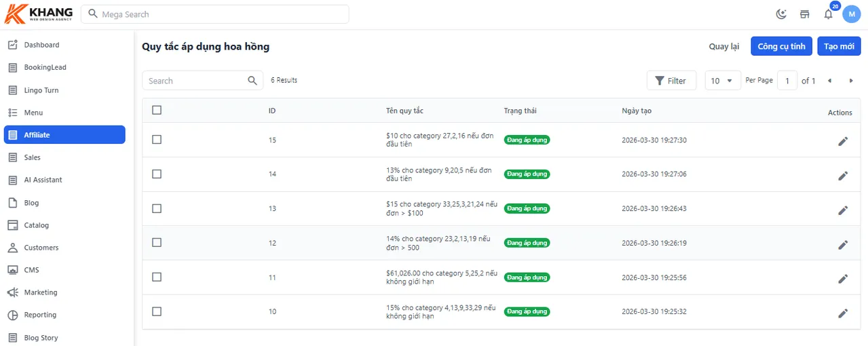
Task: Edit rule ID 10 with pencil icon
Action: coord(843,313)
